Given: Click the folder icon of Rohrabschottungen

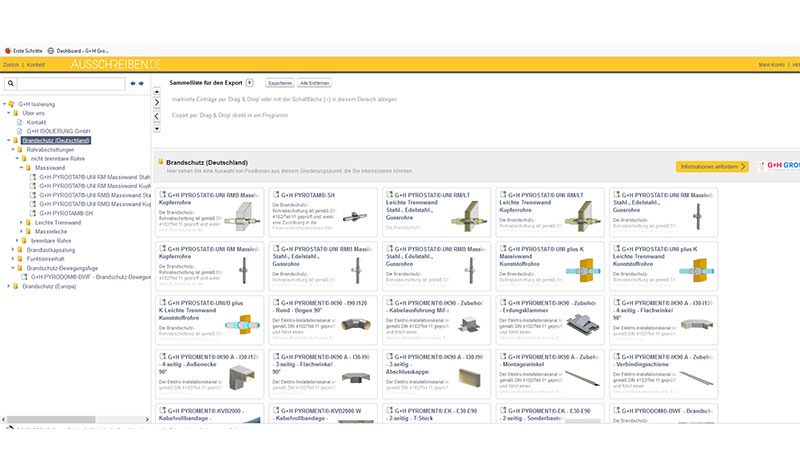Looking at the screenshot, I should 20,150.
